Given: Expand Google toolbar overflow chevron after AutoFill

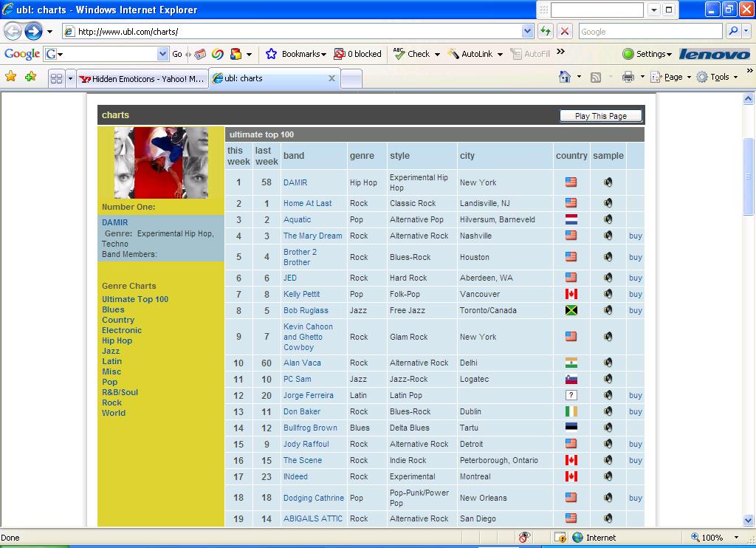Looking at the screenshot, I should coord(560,52).
